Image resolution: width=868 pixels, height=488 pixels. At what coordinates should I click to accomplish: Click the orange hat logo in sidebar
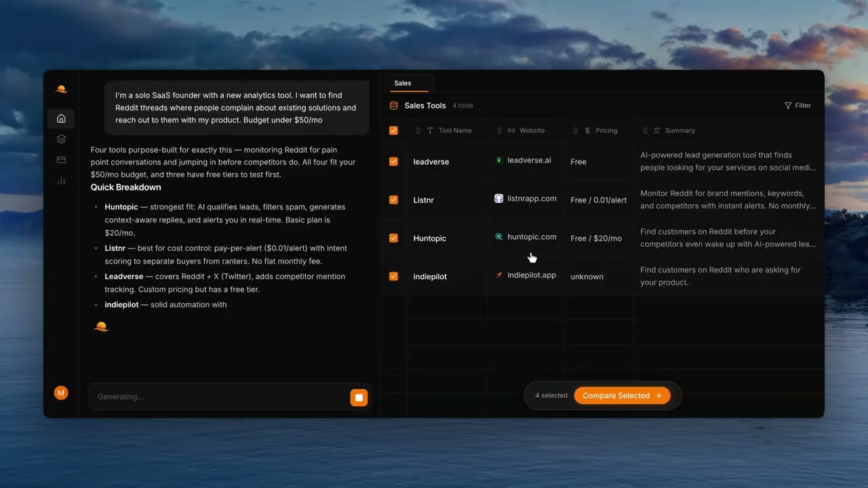pyautogui.click(x=61, y=89)
